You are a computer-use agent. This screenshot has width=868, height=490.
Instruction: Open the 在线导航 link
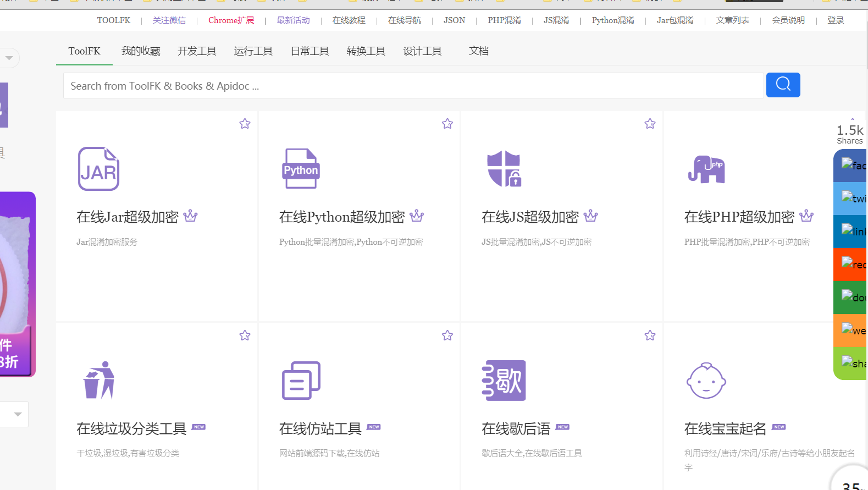click(x=405, y=20)
